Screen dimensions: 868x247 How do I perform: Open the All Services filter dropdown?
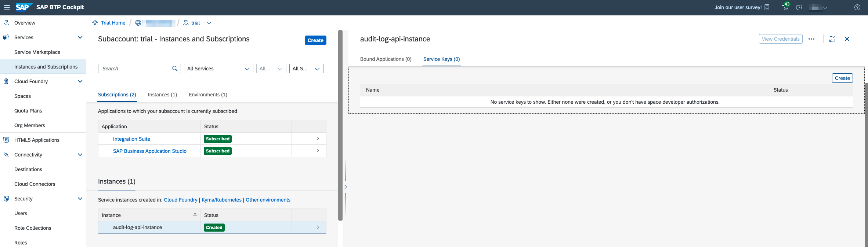pyautogui.click(x=218, y=69)
